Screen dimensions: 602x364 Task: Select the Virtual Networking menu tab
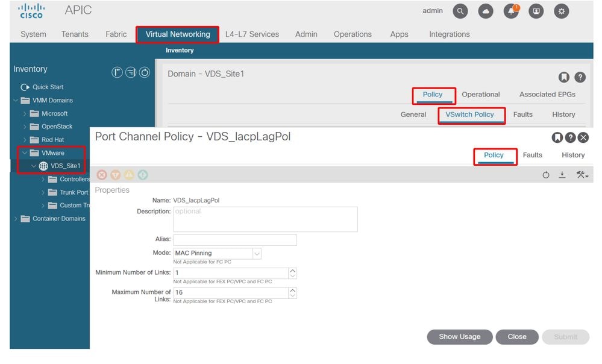pyautogui.click(x=178, y=34)
